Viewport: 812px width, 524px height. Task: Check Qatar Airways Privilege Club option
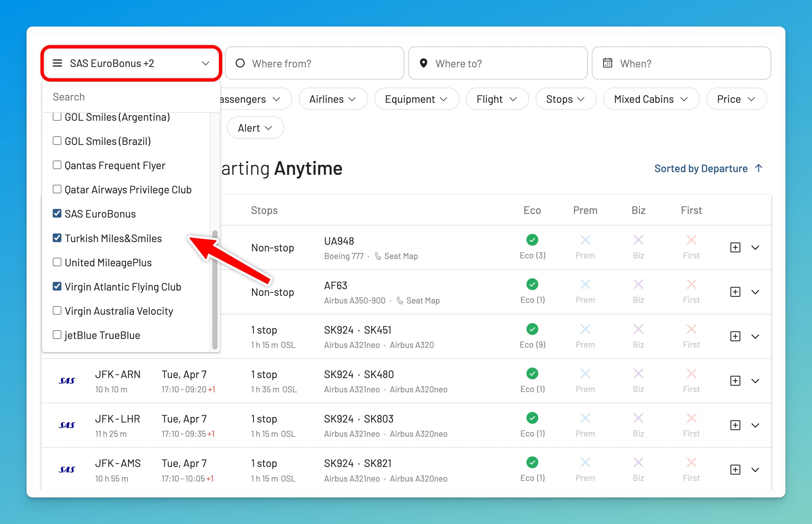pyautogui.click(x=57, y=189)
